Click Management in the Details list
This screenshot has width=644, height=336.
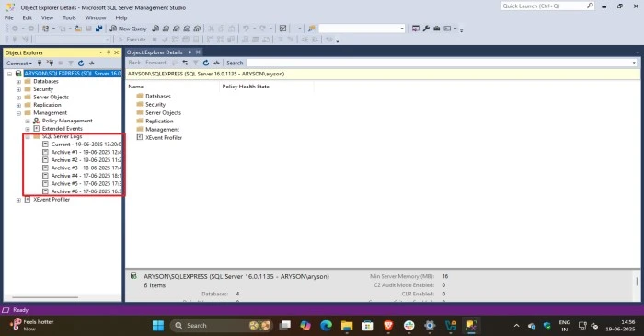pos(162,130)
